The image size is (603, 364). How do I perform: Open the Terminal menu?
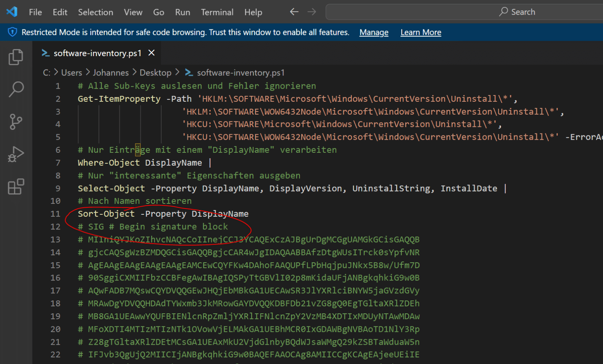217,12
